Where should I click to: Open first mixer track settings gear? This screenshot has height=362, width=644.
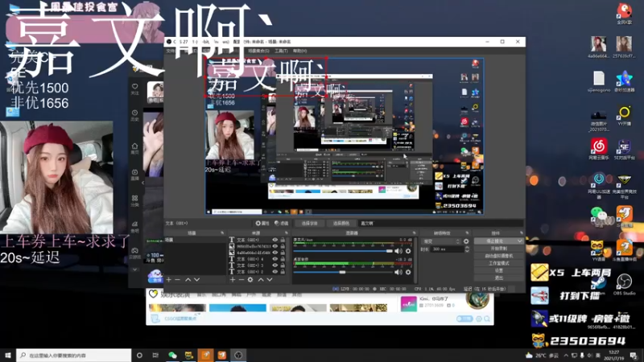[x=408, y=251]
